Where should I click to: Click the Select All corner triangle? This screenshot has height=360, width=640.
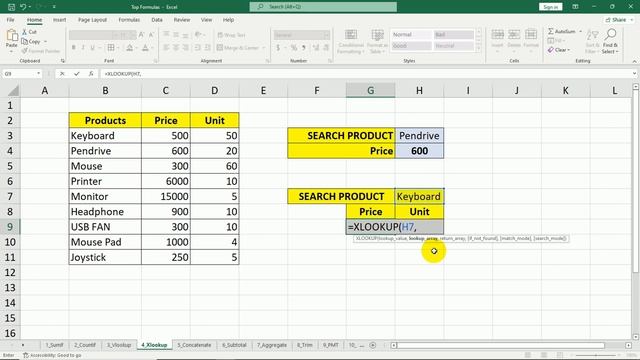tap(13, 91)
